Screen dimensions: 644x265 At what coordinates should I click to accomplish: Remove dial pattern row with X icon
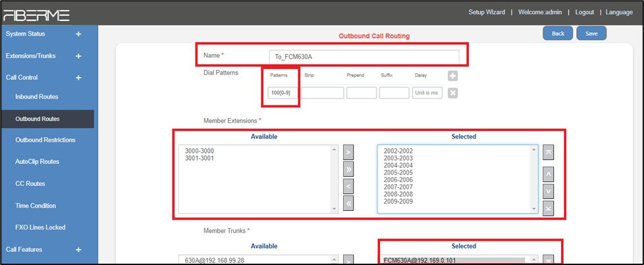452,93
